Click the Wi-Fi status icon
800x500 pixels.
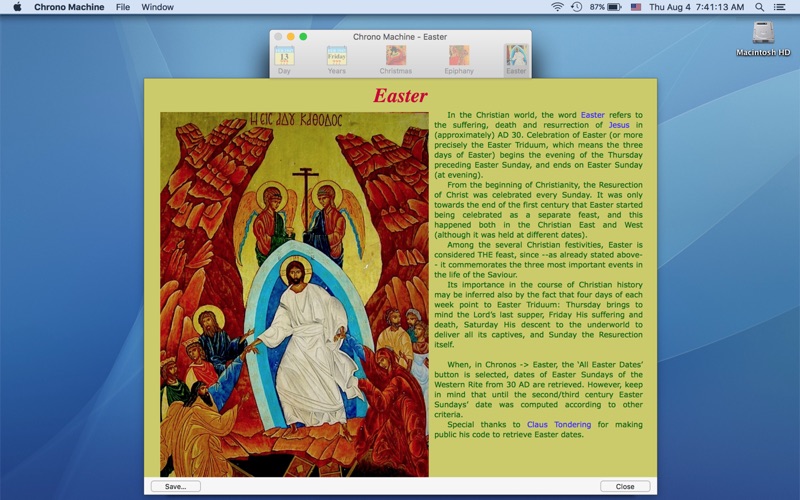557,7
